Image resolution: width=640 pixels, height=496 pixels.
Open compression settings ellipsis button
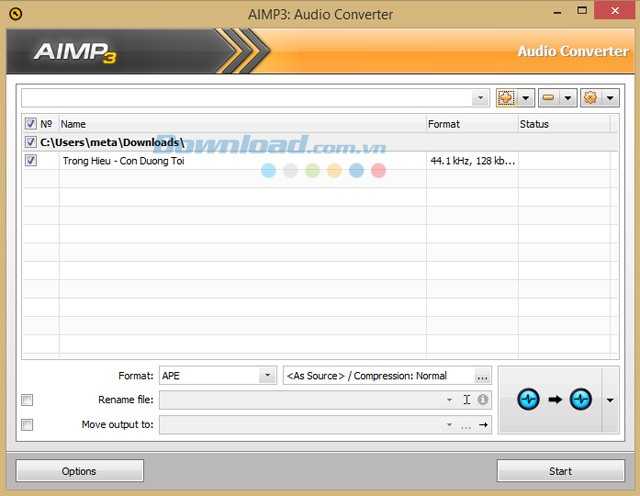coord(482,376)
